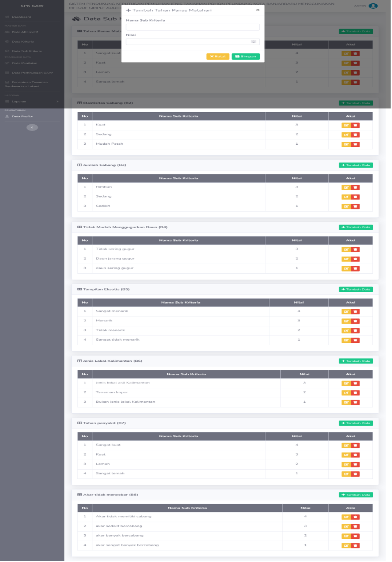The width and height of the screenshot is (392, 562).
Task: Focus the Nama Sub Kriteria input field
Action: [193, 27]
